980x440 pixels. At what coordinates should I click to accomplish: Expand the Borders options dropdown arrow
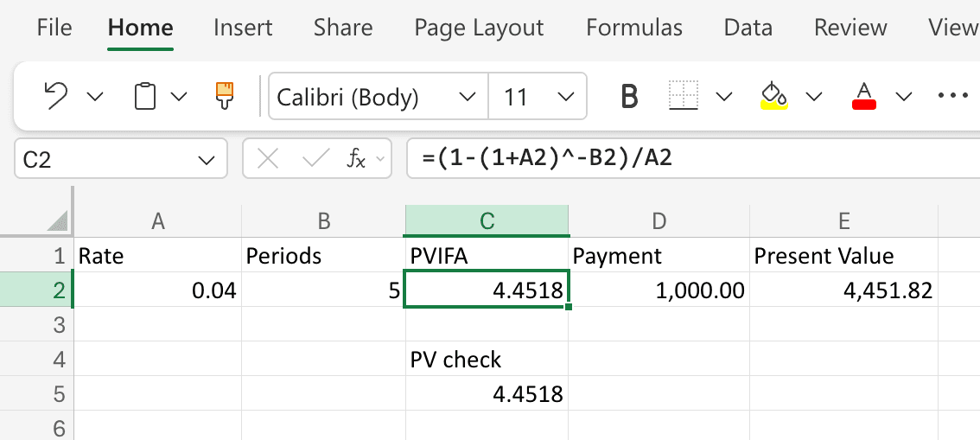tap(723, 96)
